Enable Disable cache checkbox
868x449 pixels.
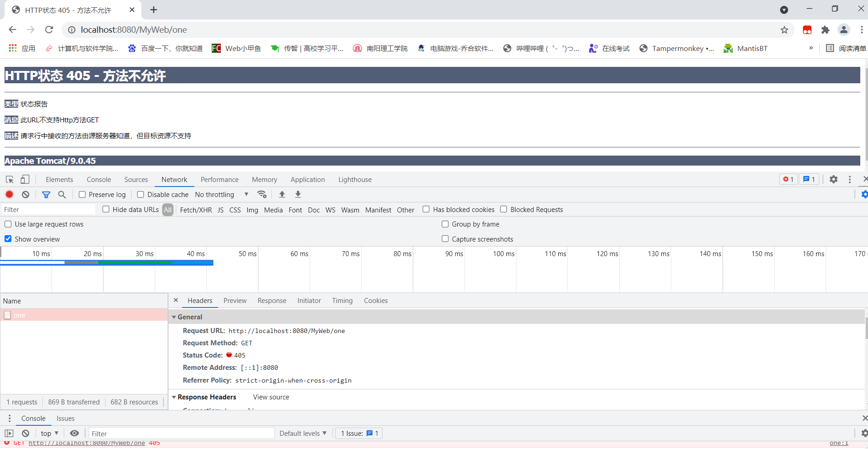pos(141,195)
